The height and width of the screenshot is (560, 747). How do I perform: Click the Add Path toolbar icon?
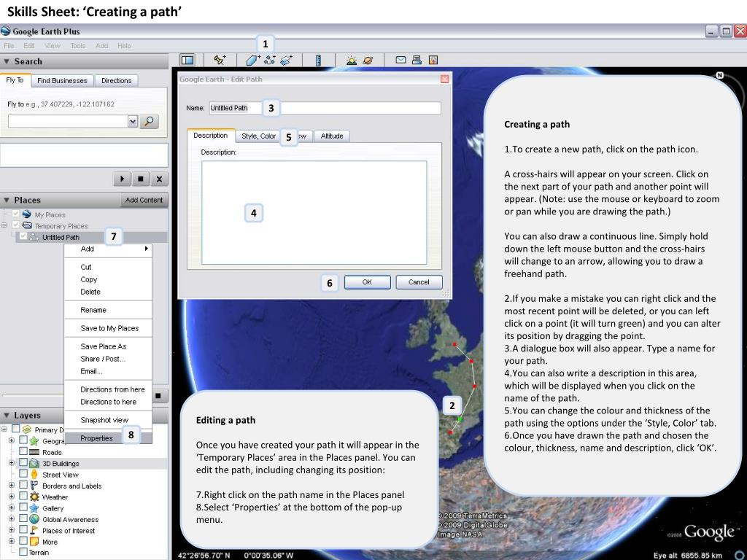pyautogui.click(x=270, y=60)
